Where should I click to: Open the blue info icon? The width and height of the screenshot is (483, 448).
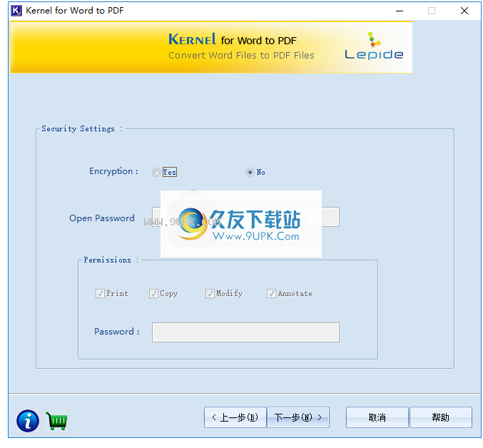point(28,421)
